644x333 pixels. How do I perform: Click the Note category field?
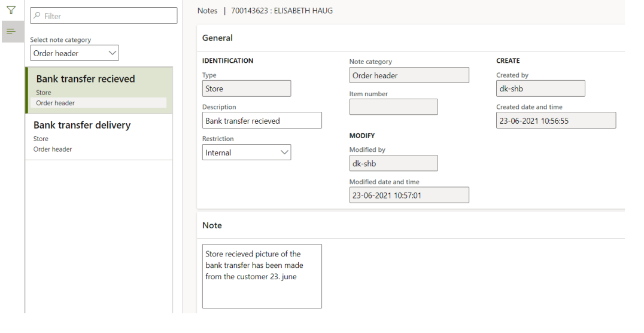pyautogui.click(x=409, y=75)
